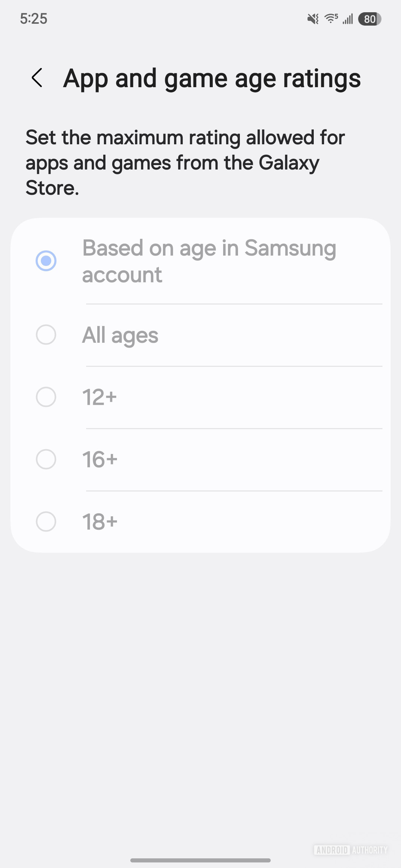Tap the "18+" rating label
This screenshot has height=868, width=401.
click(x=100, y=522)
